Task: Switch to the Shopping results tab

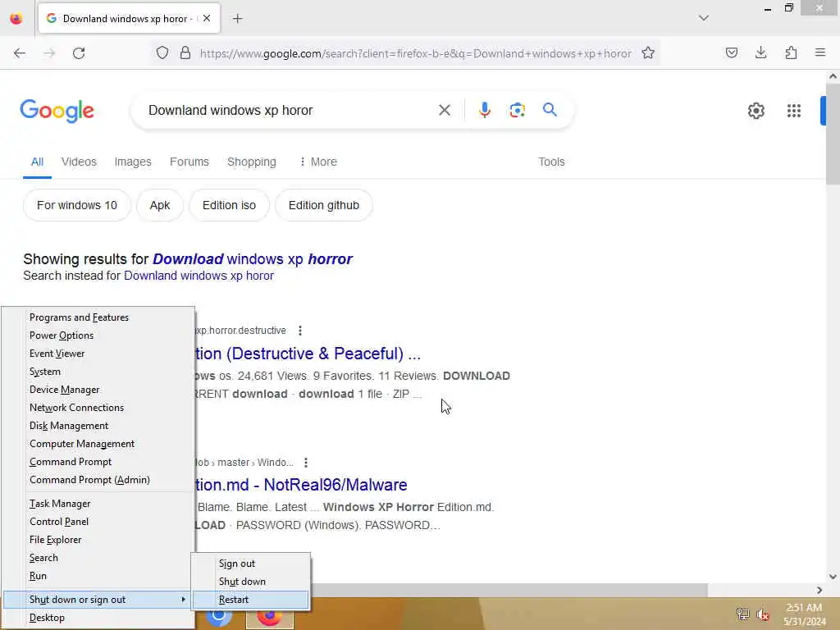Action: pos(252,162)
